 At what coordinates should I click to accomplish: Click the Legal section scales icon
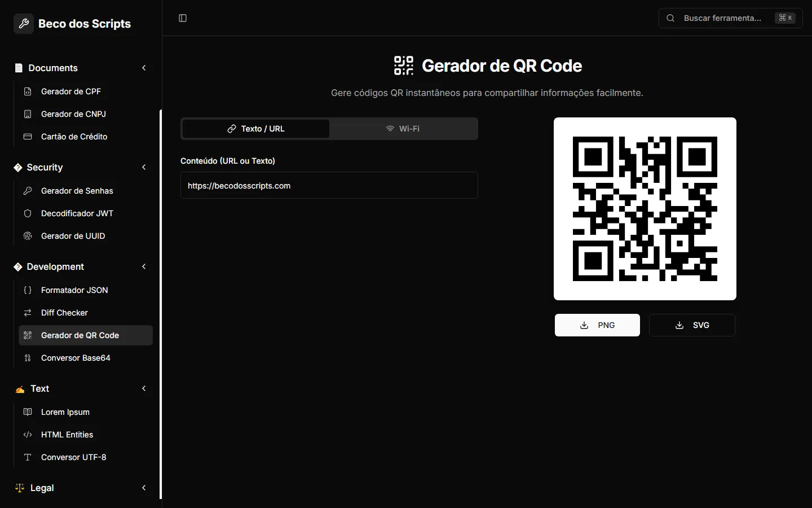20,488
